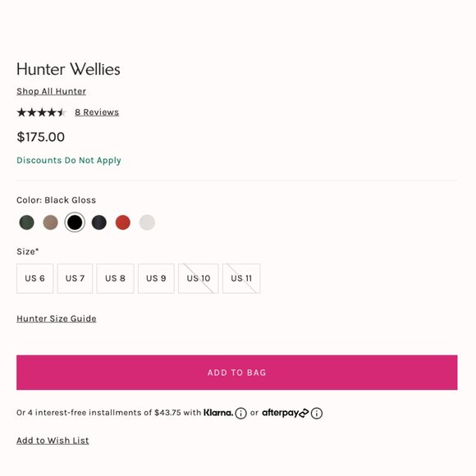
Task: Open the 8 Reviews link
Action: click(97, 112)
